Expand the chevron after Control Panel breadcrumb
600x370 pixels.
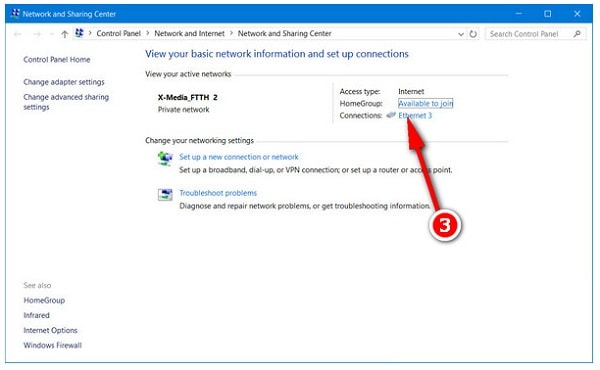click(x=147, y=34)
